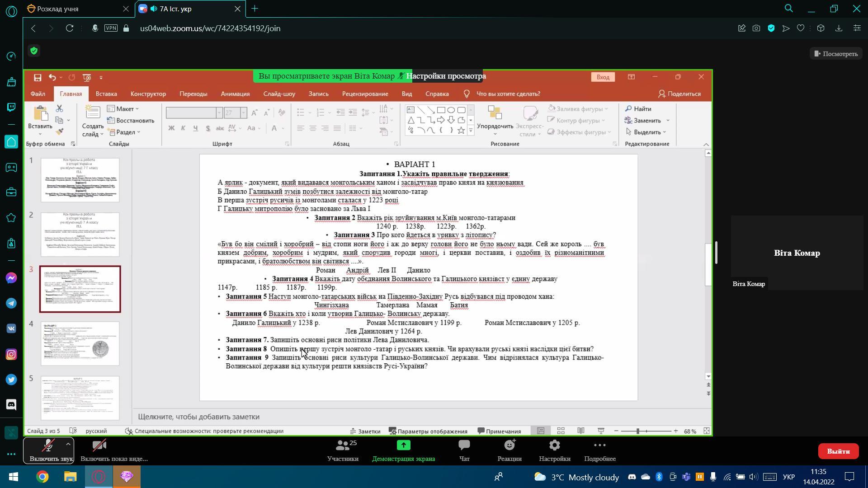Expand audio options arrow beside microphone
Image resolution: width=868 pixels, height=488 pixels.
(x=68, y=444)
